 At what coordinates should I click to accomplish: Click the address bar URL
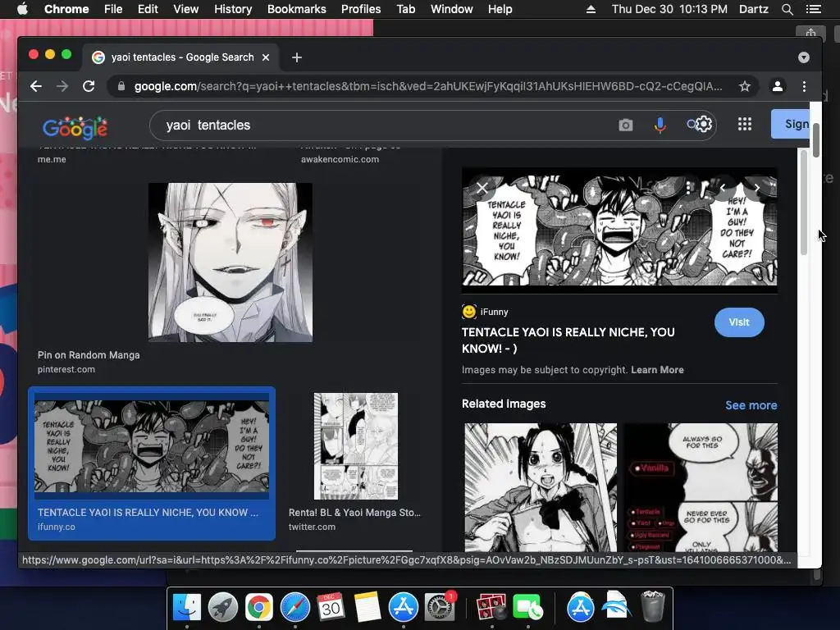click(x=427, y=86)
